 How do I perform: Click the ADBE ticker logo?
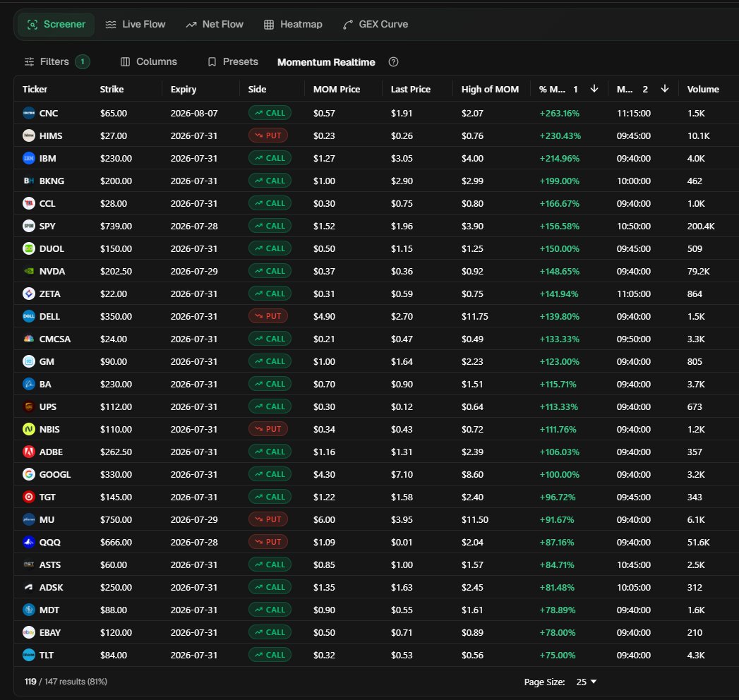pyautogui.click(x=29, y=452)
